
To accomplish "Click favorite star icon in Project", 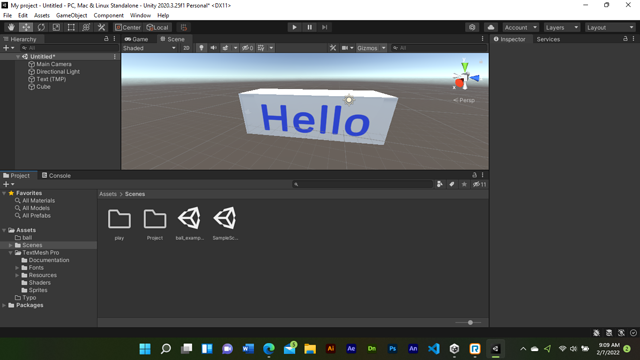I will tap(464, 184).
